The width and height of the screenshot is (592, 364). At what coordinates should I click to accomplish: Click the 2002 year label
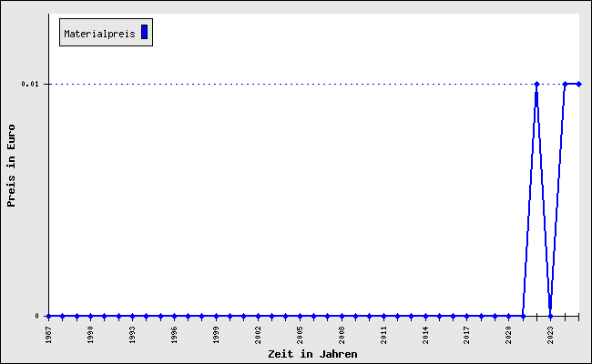pyautogui.click(x=259, y=335)
